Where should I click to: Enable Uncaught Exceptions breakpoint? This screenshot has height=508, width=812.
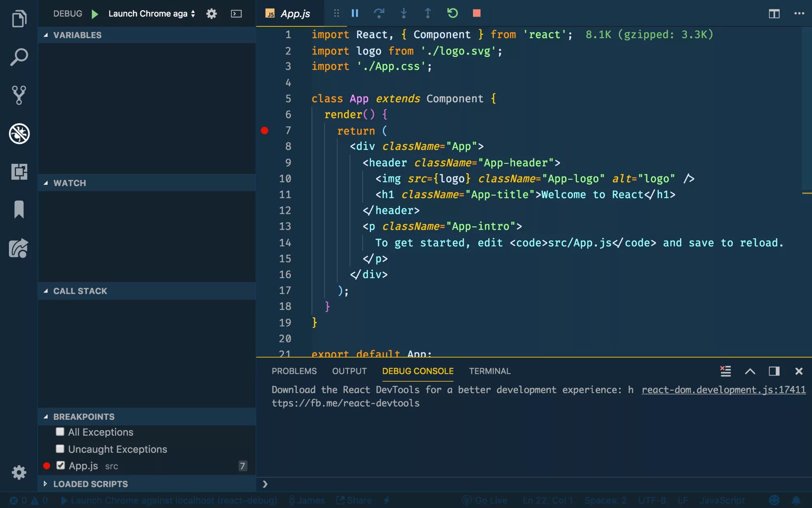60,449
